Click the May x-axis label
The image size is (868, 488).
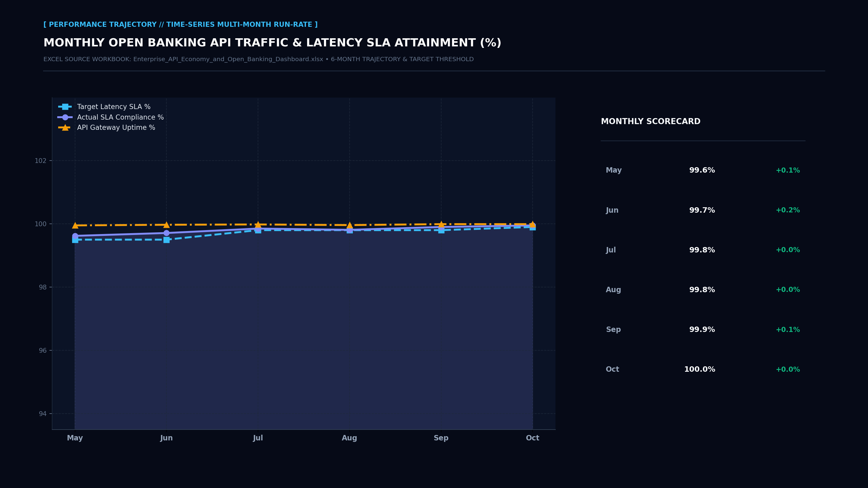click(x=75, y=438)
